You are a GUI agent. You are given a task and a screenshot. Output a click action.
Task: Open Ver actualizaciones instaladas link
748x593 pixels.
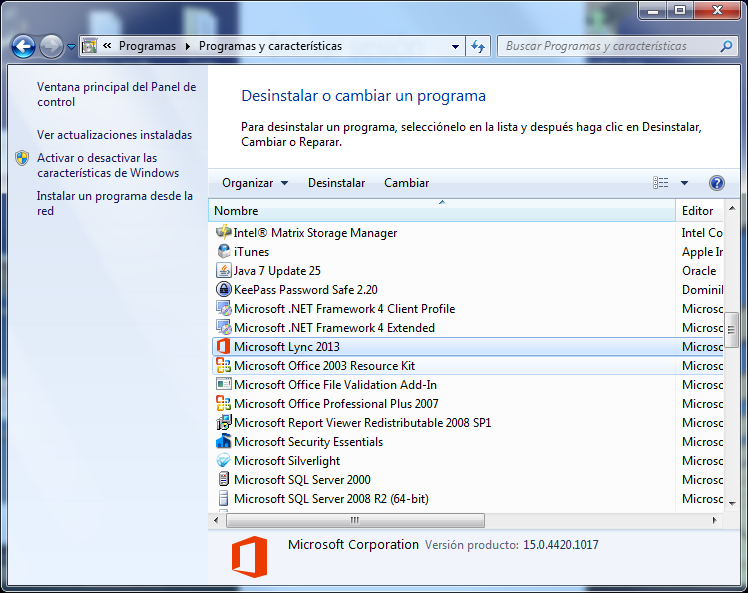click(114, 135)
